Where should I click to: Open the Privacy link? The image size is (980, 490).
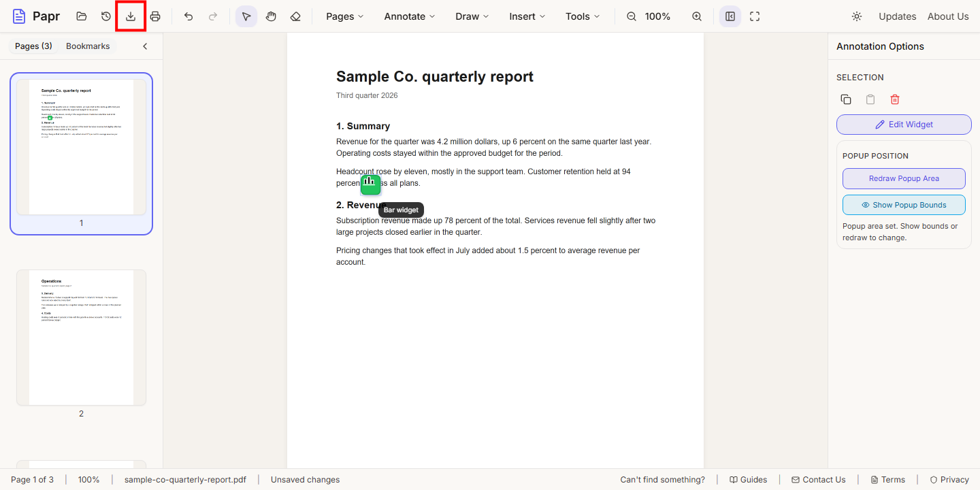[x=949, y=480]
